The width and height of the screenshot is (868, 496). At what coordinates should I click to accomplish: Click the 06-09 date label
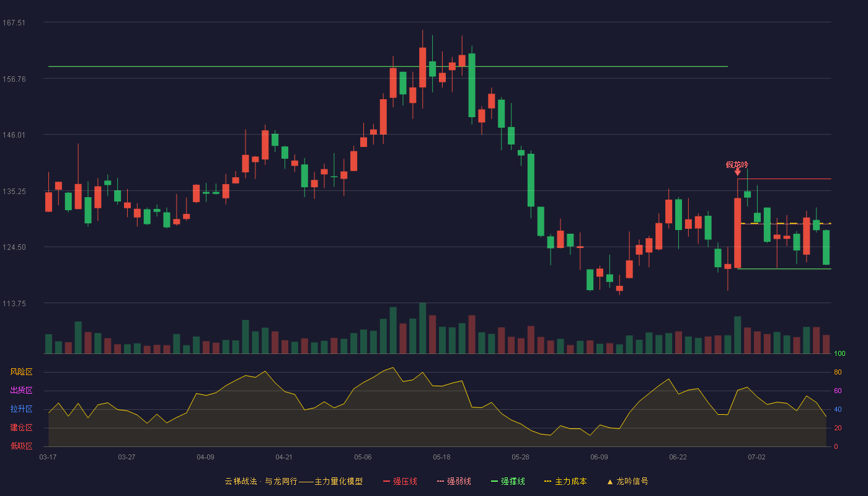coord(599,457)
